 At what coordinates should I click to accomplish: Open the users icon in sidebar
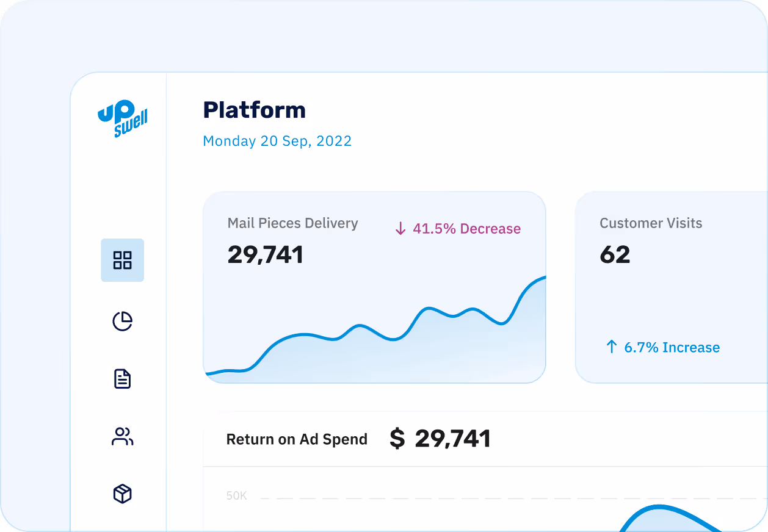123,436
